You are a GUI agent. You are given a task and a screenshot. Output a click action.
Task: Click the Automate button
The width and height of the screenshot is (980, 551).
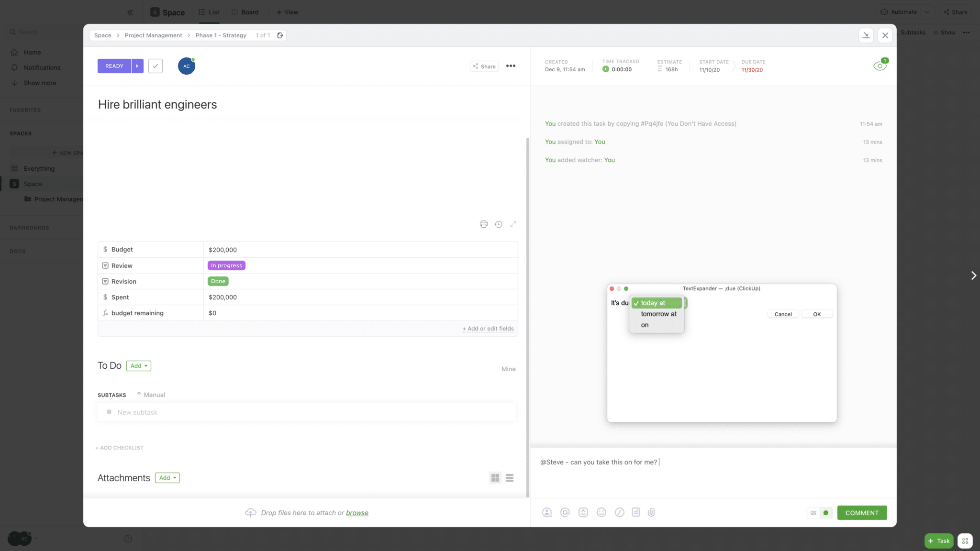pos(899,12)
